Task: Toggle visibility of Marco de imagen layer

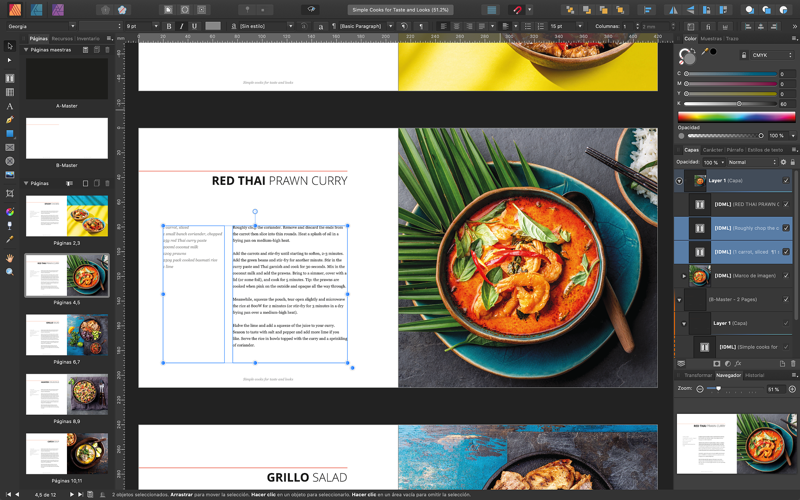Action: pos(786,276)
